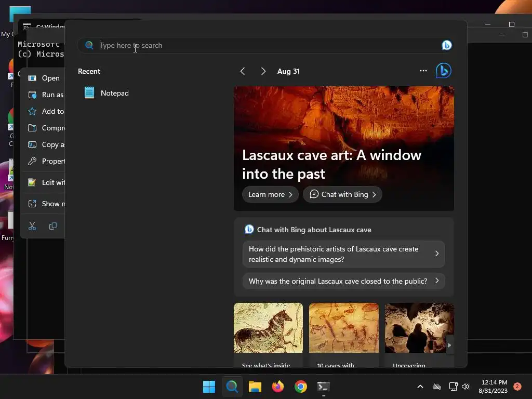
Task: Click the network tray icon
Action: [x=453, y=387]
